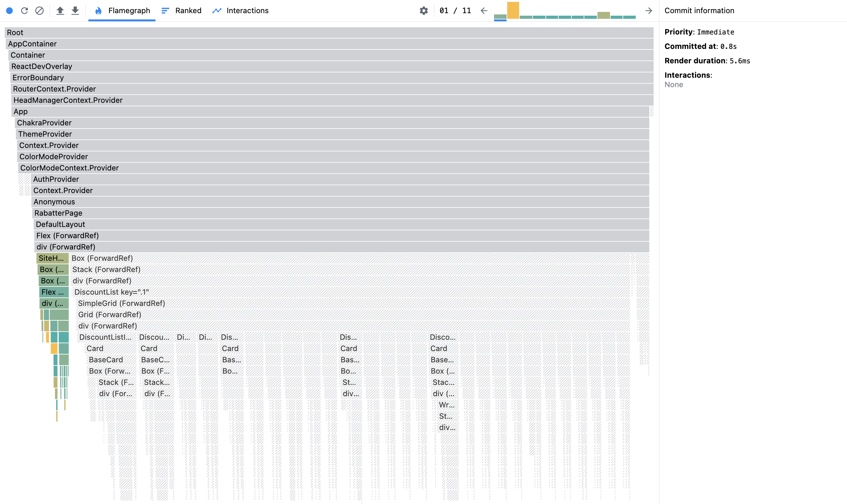
Task: Switch to Ranked tab
Action: coord(181,11)
